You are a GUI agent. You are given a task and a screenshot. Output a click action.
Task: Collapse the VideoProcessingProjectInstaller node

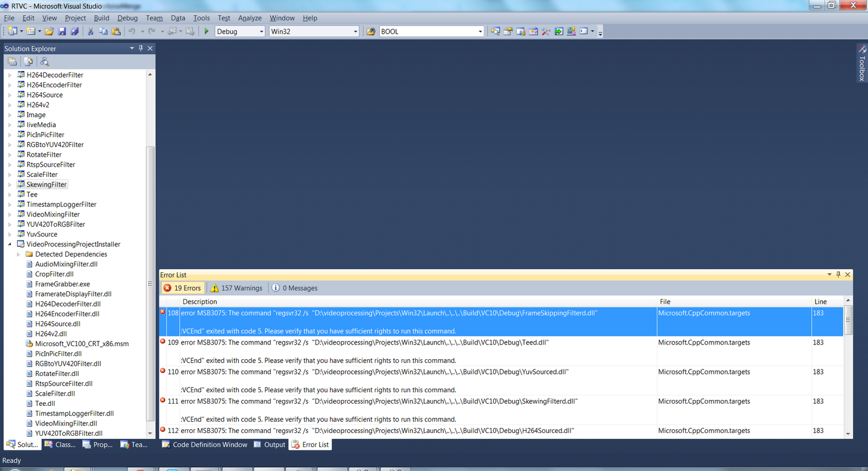[x=10, y=244]
